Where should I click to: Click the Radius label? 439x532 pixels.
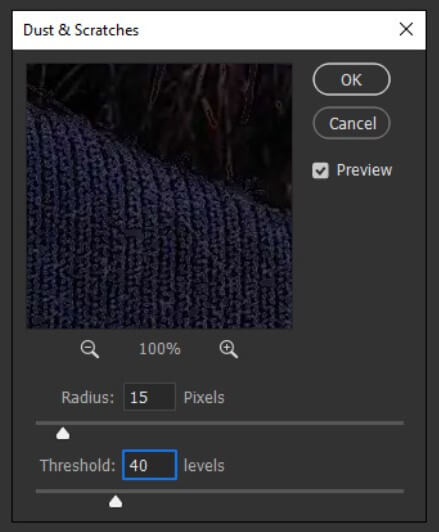coord(88,397)
